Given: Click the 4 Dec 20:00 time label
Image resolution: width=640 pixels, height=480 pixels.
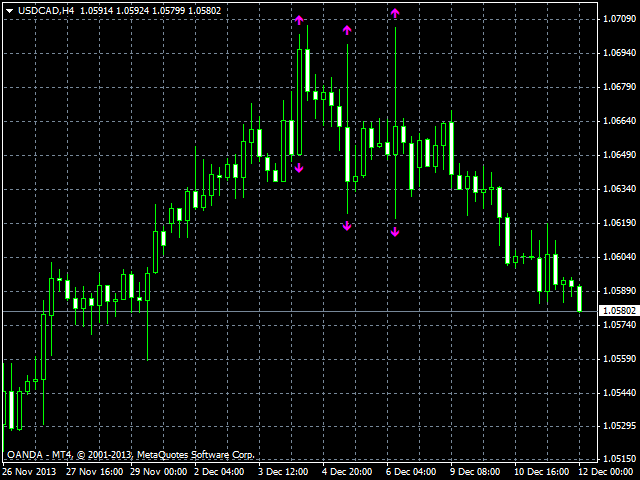Looking at the screenshot, I should click(347, 472).
